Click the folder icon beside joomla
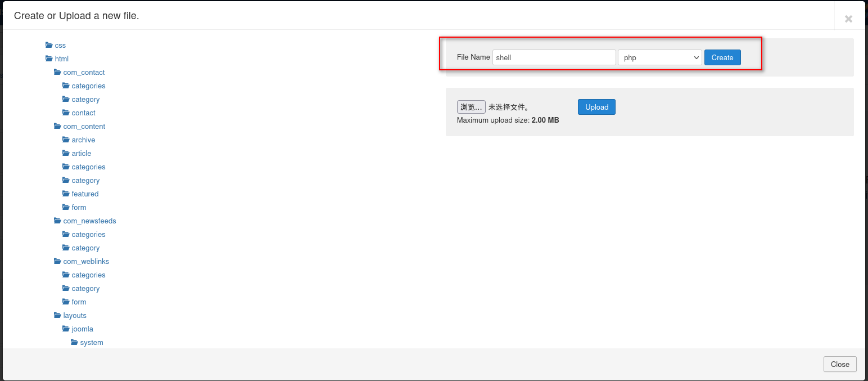Image resolution: width=868 pixels, height=381 pixels. coord(66,329)
